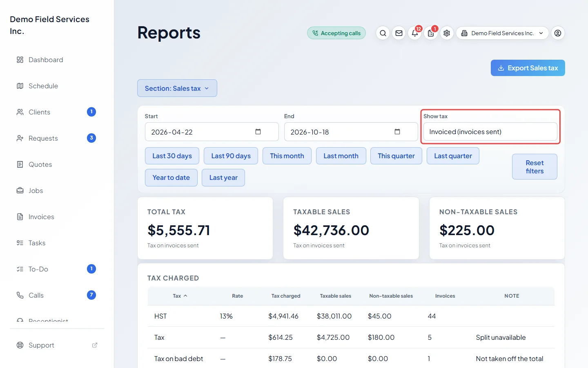The image size is (588, 368).
Task: Click the Calls phone icon in sidebar
Action: (x=20, y=295)
